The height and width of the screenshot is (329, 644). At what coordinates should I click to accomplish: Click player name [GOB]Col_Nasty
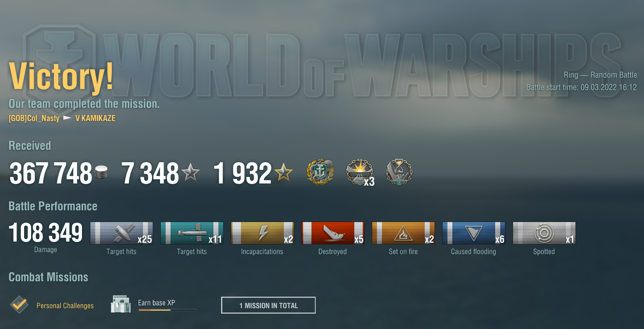(34, 118)
